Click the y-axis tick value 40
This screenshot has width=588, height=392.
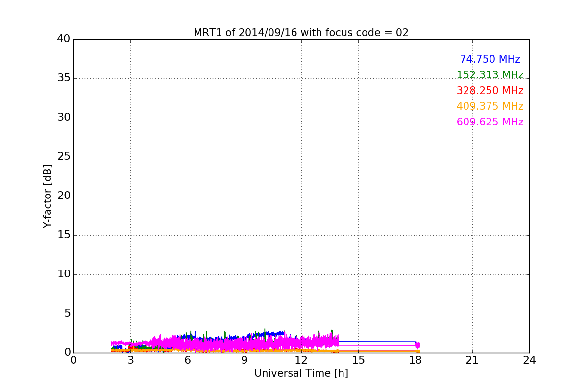pyautogui.click(x=64, y=39)
